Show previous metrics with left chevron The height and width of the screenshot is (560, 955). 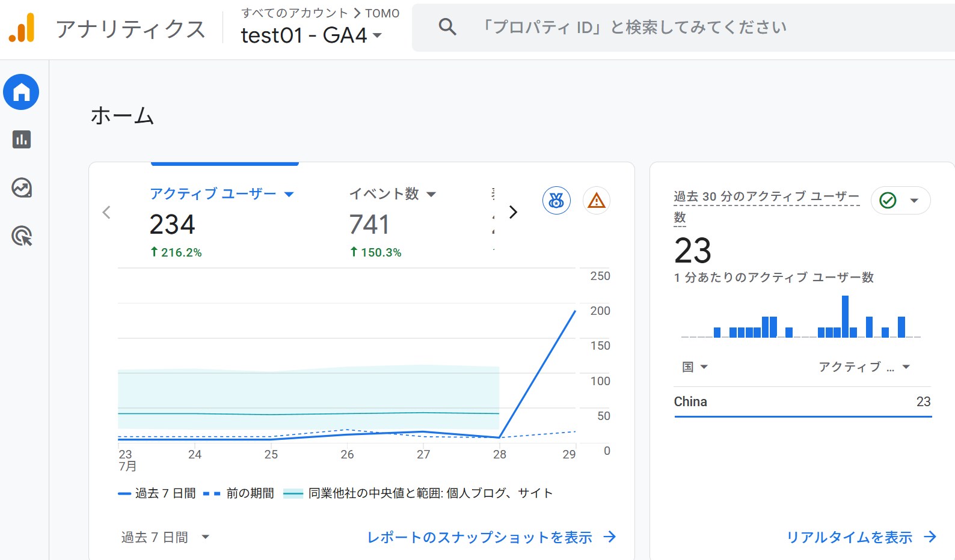[x=106, y=212]
